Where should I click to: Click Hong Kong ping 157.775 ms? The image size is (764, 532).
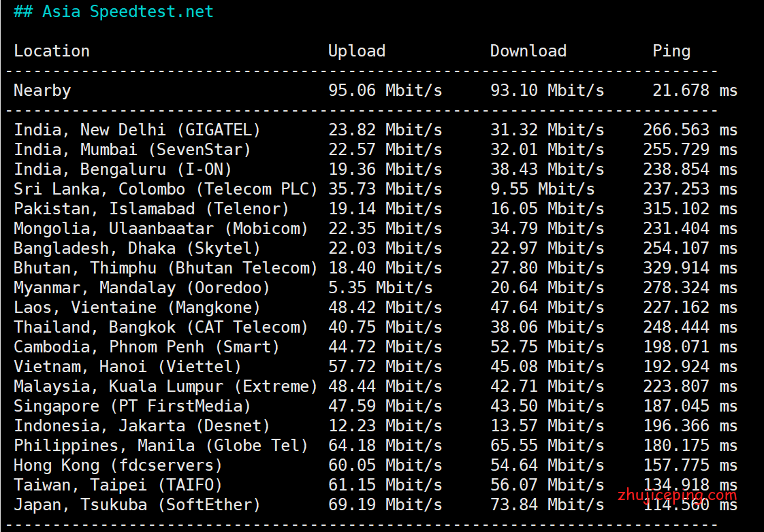coord(690,465)
